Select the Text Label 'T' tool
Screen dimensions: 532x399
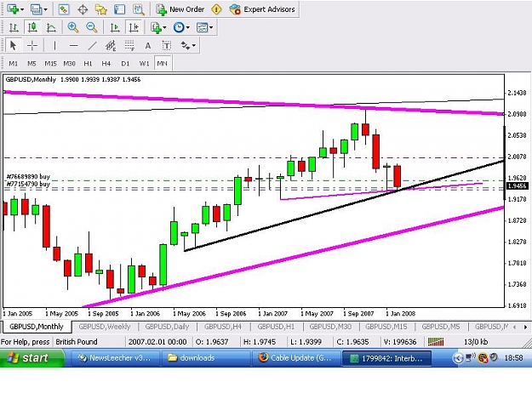(x=167, y=45)
